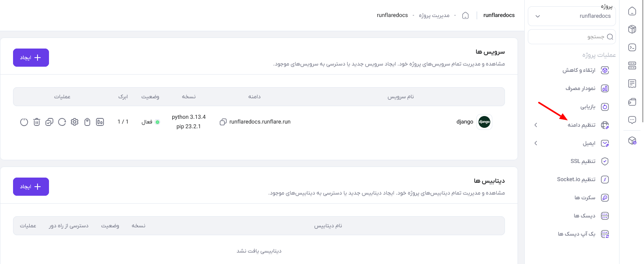Image resolution: width=644 pixels, height=264 pixels.
Task: Open the chat support icon in the right rail
Action: 632,120
